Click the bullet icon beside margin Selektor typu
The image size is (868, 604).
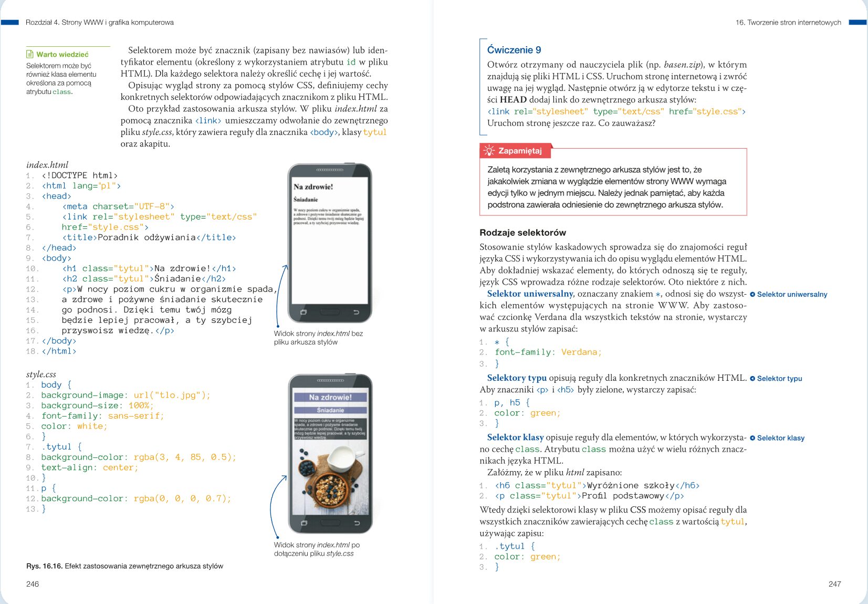point(752,379)
